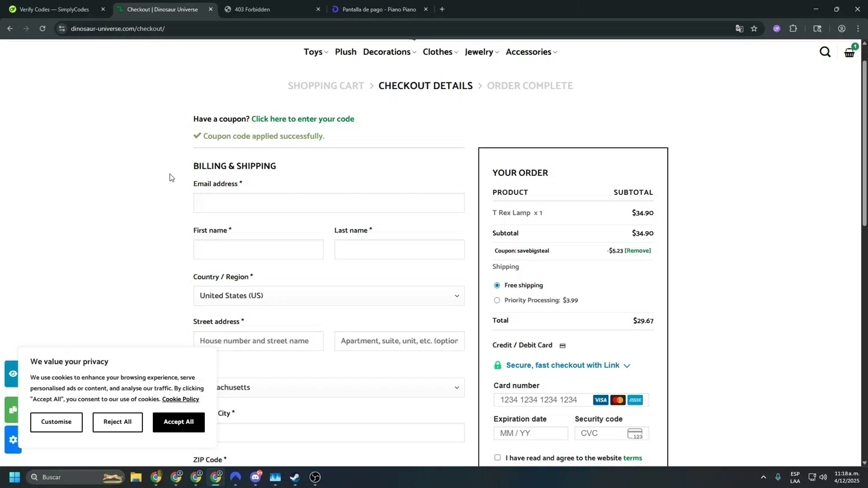868x488 pixels.
Task: Click the Last name input field
Action: (399, 249)
